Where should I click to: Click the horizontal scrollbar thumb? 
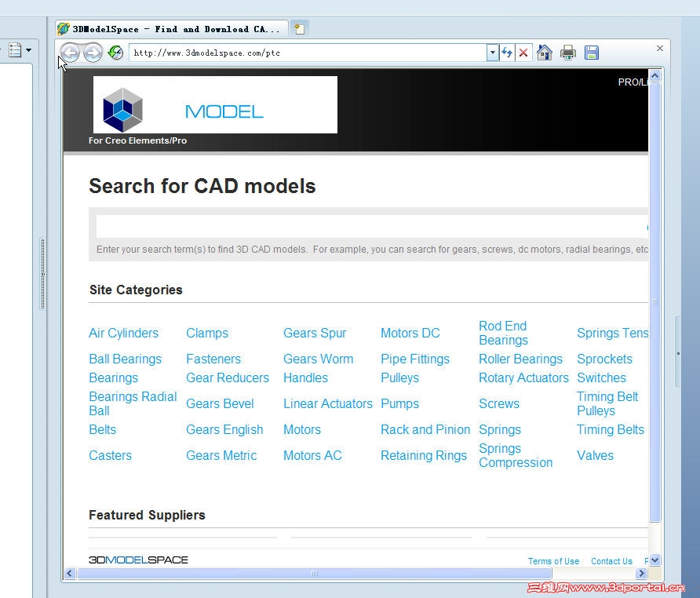click(315, 574)
